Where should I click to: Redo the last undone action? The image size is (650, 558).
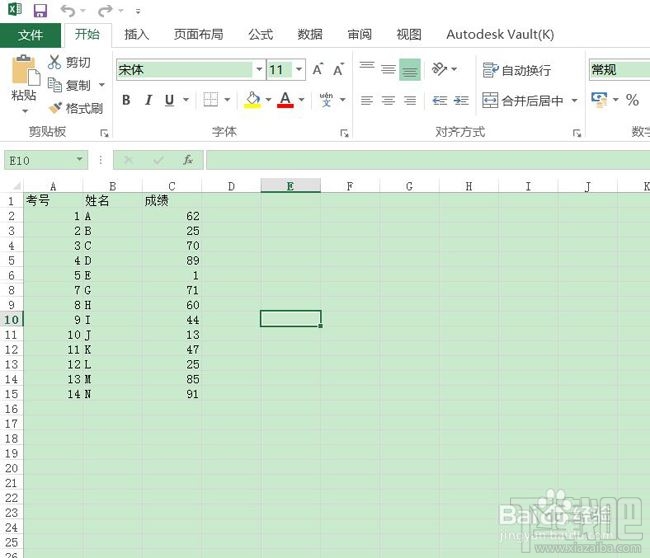(x=105, y=10)
